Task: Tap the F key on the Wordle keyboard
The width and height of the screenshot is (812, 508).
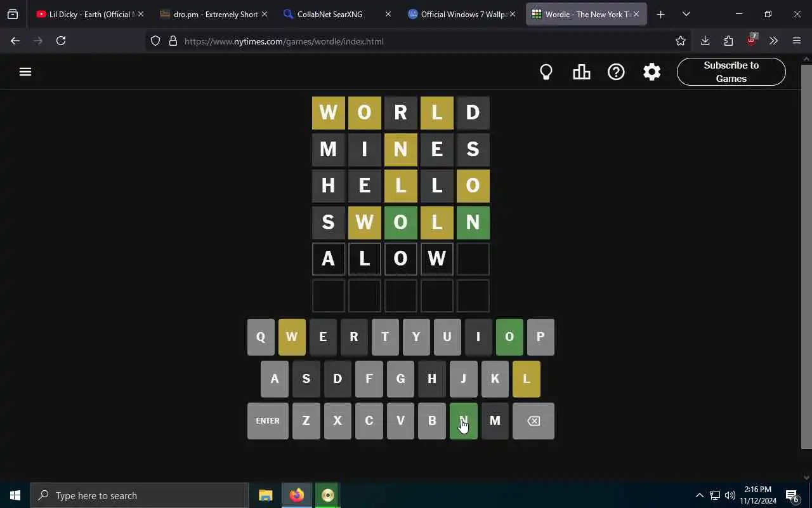Action: 369,379
